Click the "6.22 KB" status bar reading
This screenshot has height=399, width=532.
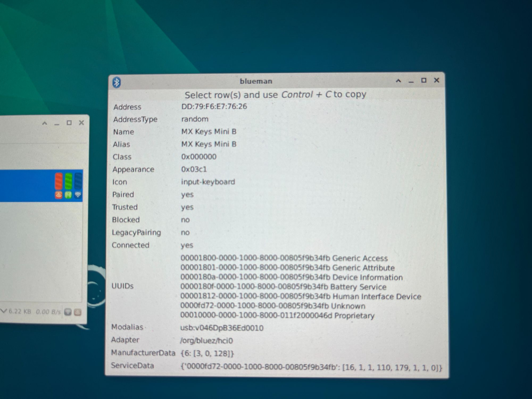20,311
